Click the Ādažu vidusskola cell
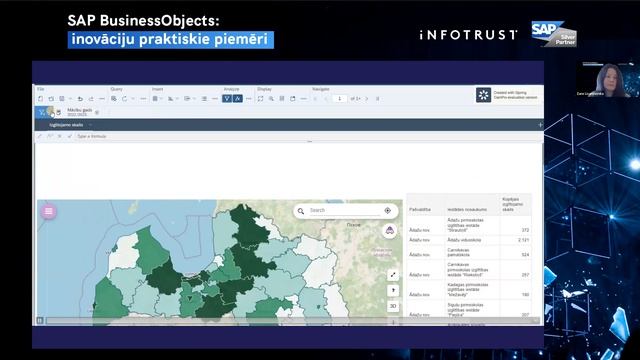 [464, 240]
